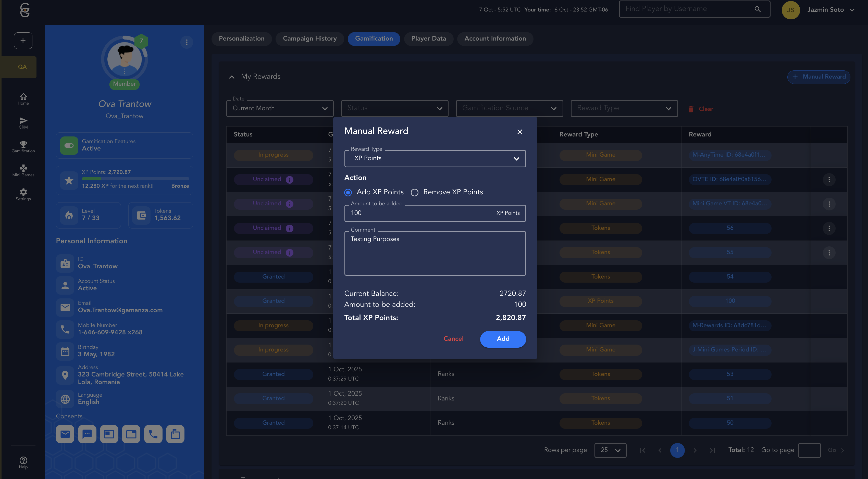Toggle the Gamification Features Active switch

pyautogui.click(x=69, y=146)
